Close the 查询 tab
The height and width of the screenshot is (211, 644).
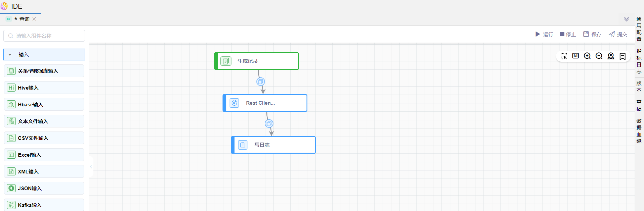34,19
